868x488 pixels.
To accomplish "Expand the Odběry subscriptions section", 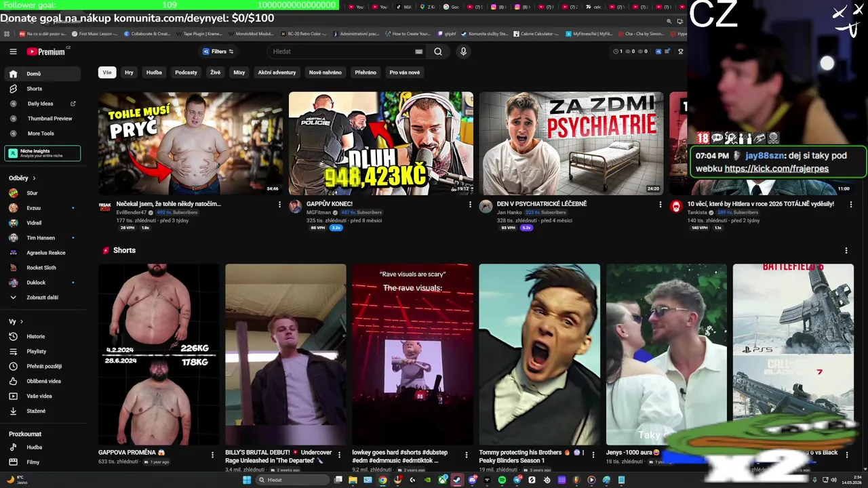I will [22, 178].
